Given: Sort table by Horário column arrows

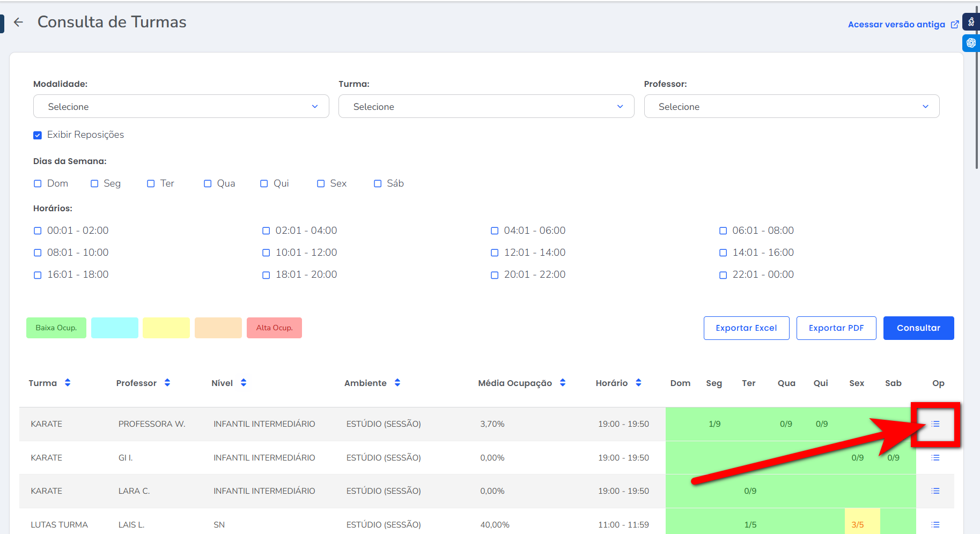Looking at the screenshot, I should [x=638, y=383].
